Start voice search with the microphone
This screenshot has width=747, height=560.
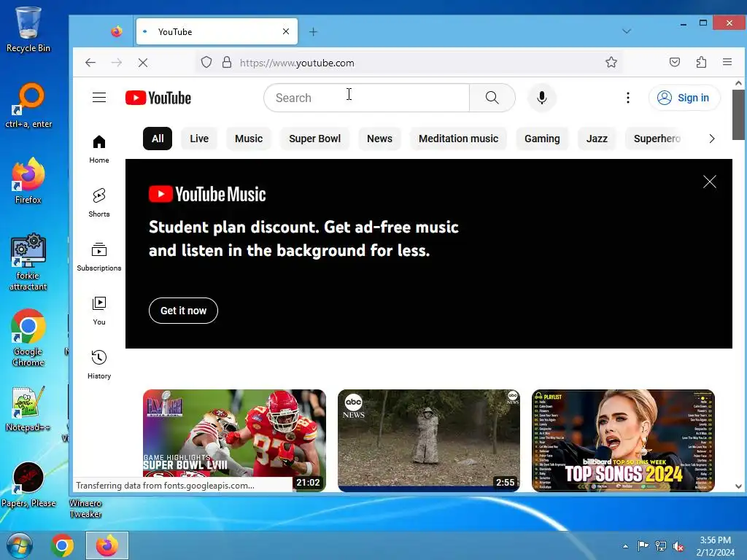coord(542,98)
